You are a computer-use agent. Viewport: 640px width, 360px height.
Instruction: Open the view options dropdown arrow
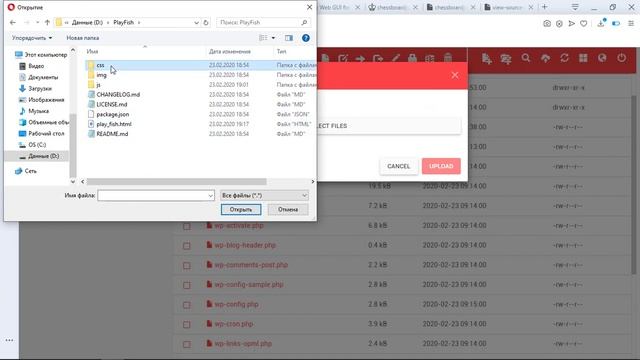(273, 38)
